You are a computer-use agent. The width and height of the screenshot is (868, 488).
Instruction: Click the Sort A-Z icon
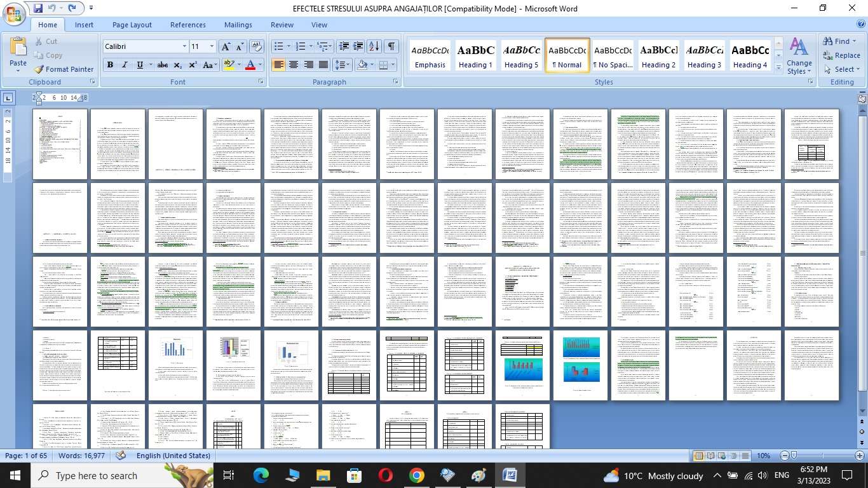(x=374, y=46)
